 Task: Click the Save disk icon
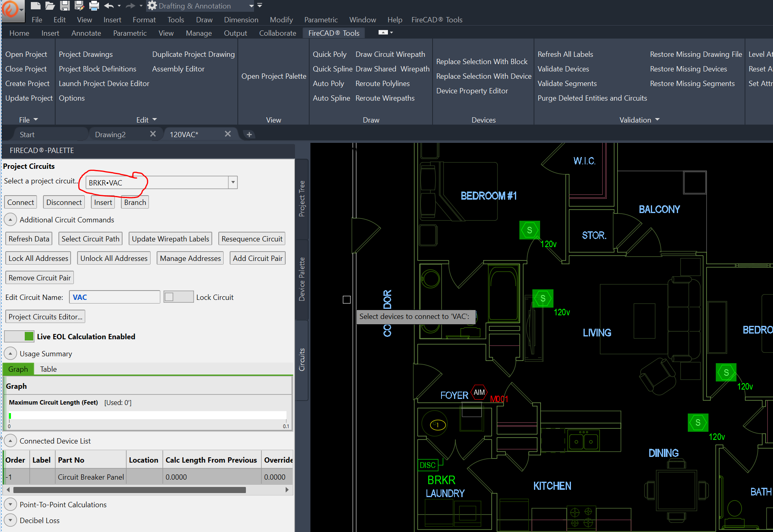point(65,6)
